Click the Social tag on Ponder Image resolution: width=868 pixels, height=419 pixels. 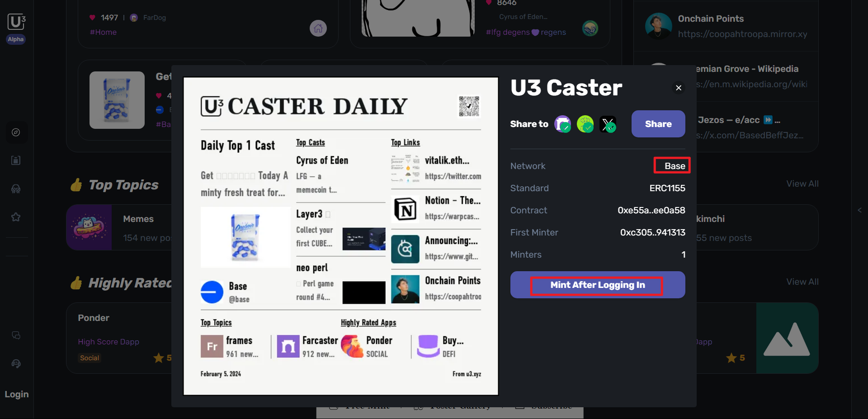(90, 358)
